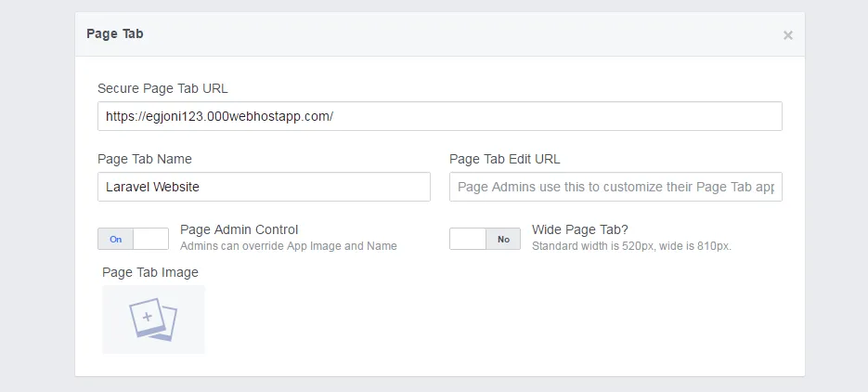Click the "Page Tab Name" label
Viewport: 868px width, 392px height.
click(145, 159)
